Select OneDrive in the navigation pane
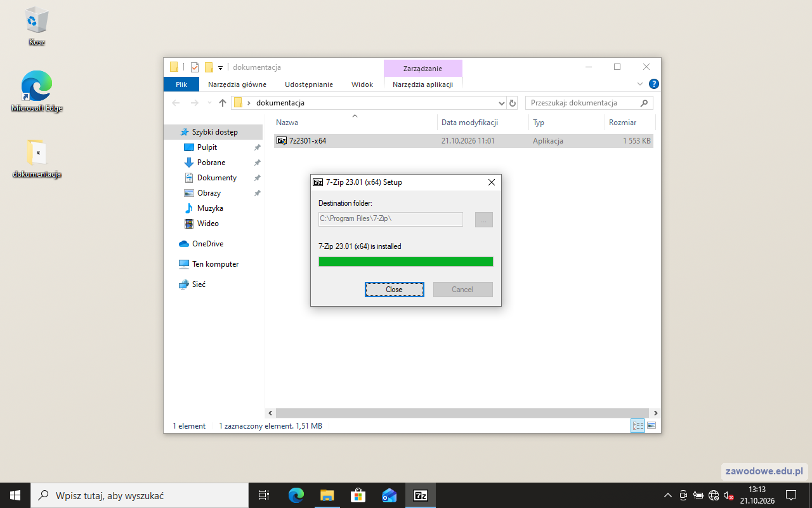Viewport: 812px width, 508px height. coord(214,244)
